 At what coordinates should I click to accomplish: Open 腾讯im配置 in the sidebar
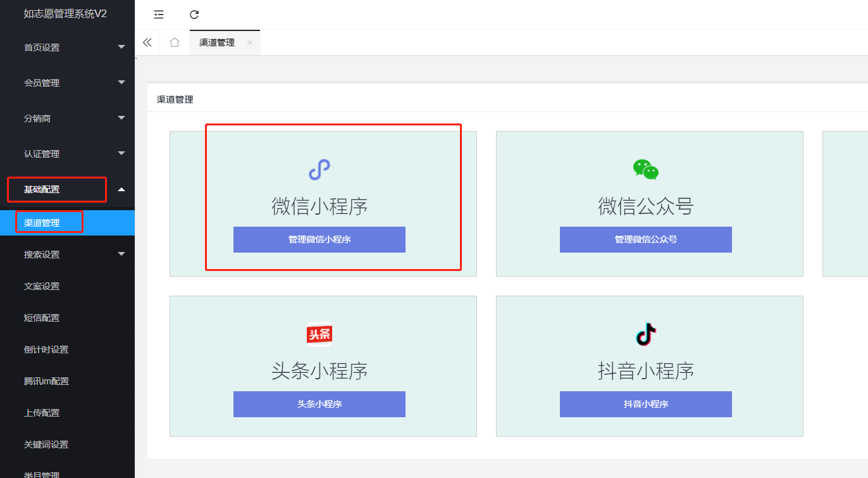point(47,381)
